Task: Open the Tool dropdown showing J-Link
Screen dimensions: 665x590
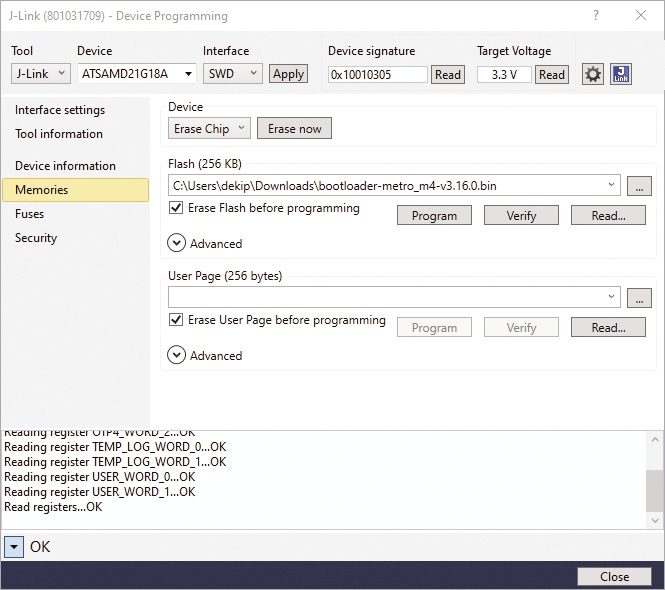Action: point(41,74)
